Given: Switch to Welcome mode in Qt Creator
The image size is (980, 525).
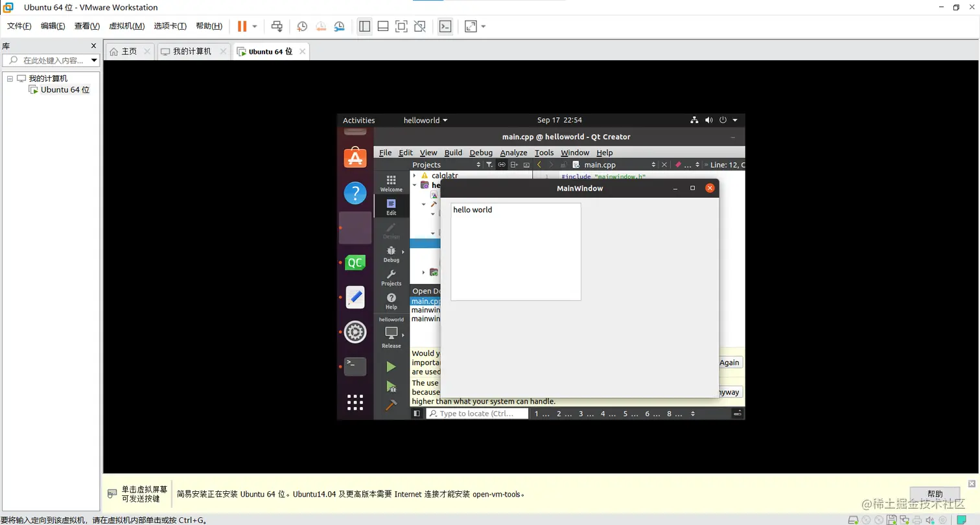Looking at the screenshot, I should click(391, 183).
